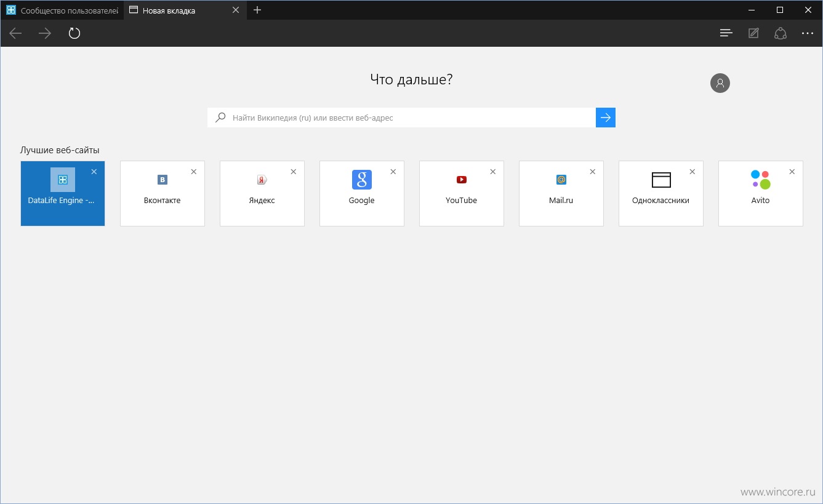Open the Hub panel

pyautogui.click(x=726, y=33)
